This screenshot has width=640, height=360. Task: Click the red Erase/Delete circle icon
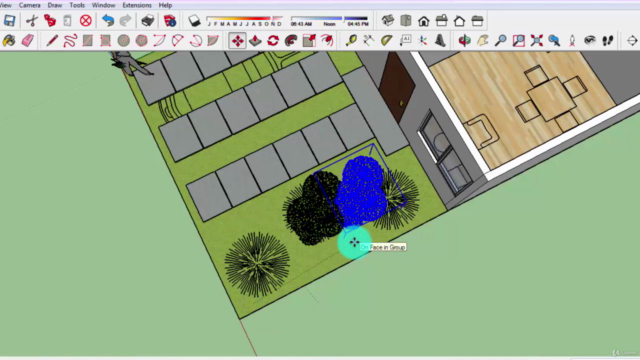coord(85,20)
